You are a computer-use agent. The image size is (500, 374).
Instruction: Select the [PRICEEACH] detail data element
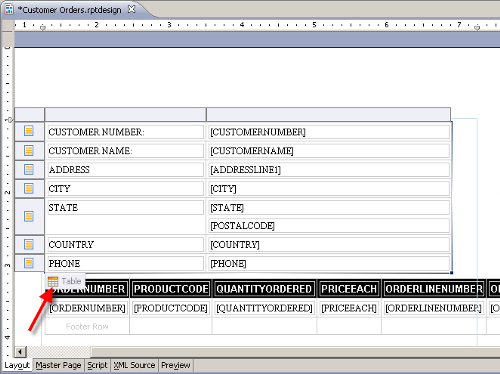pos(349,308)
